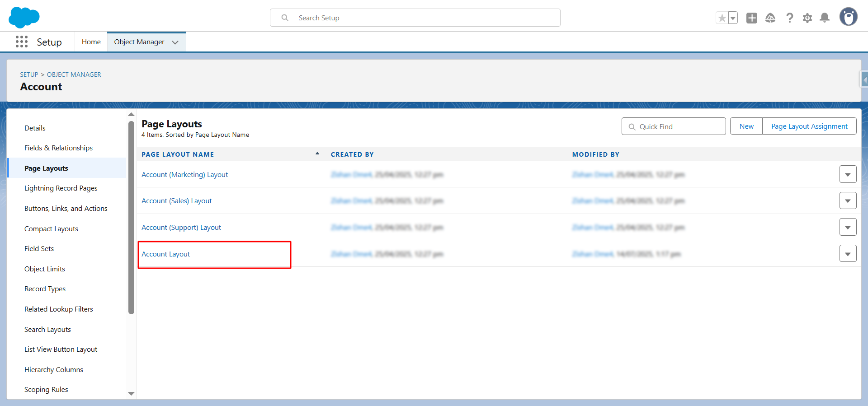Click the Salesforce cloud logo
Screen dimensions: 868x410
[x=24, y=18]
